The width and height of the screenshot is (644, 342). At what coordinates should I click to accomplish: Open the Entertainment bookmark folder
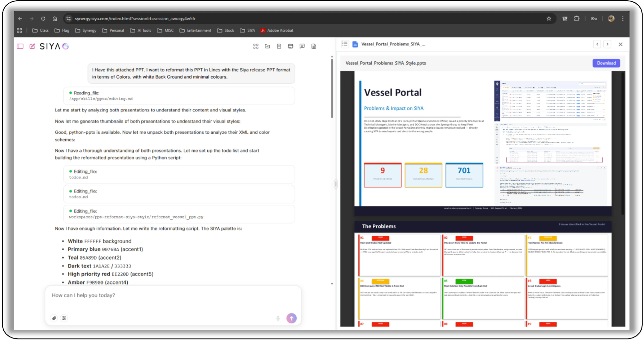[x=195, y=30]
